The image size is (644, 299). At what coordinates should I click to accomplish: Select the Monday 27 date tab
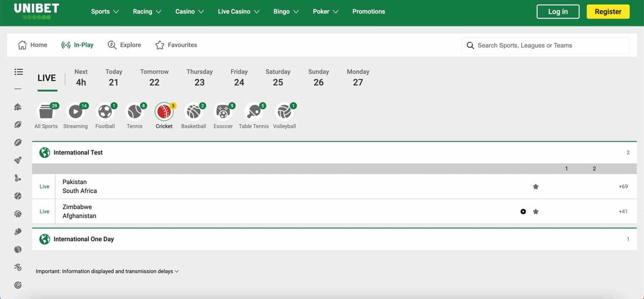pos(358,77)
